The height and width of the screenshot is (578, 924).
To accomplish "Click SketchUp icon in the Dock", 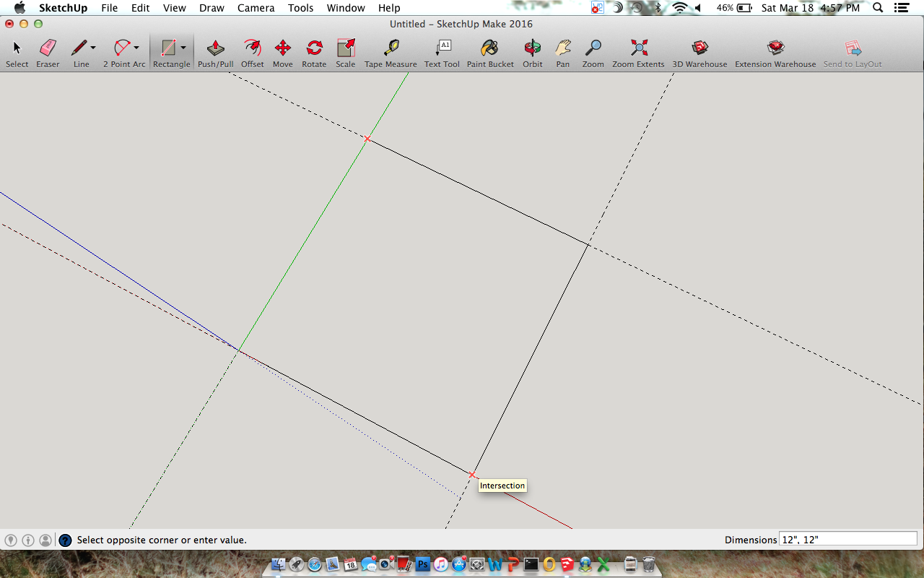I will (x=567, y=564).
